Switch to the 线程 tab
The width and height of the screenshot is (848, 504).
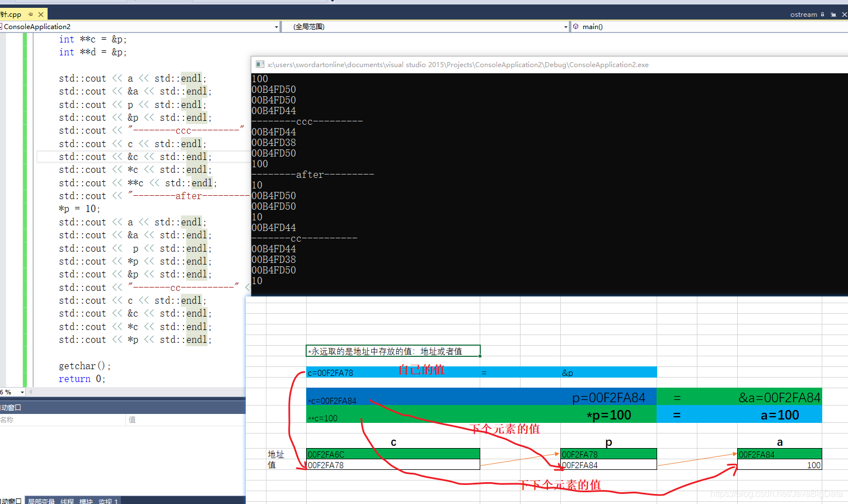[67, 501]
